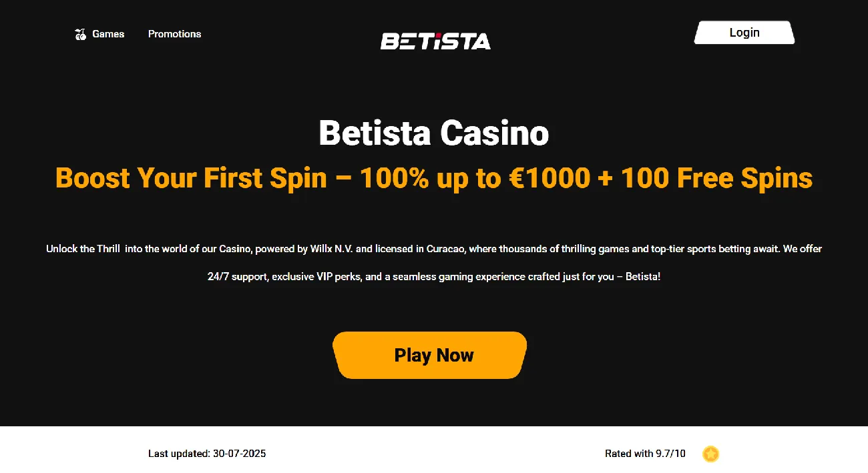868x473 pixels.
Task: Click the Betista logo in the header
Action: 435,41
